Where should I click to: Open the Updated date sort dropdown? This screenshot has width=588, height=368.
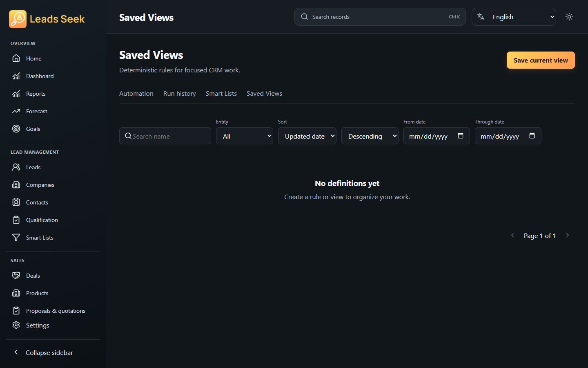tap(307, 136)
